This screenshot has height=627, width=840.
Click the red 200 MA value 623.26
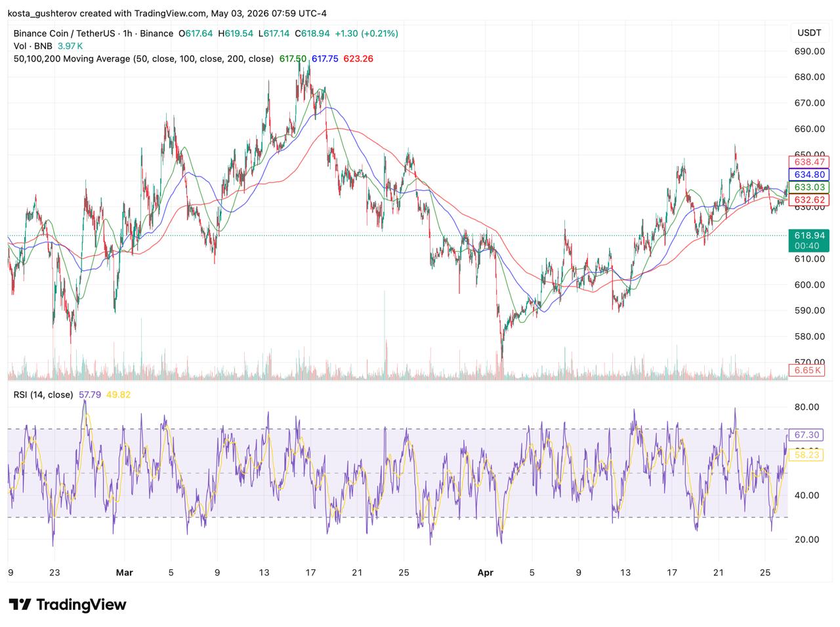[358, 58]
